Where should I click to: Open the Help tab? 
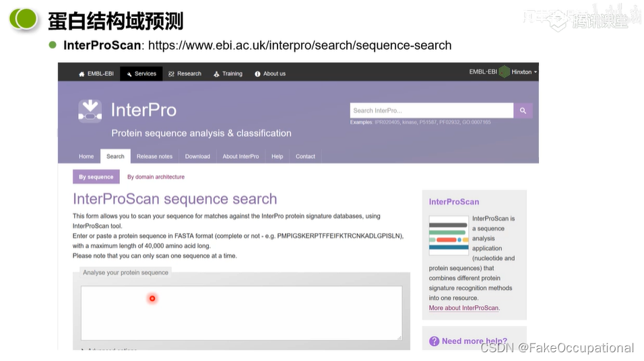click(278, 156)
